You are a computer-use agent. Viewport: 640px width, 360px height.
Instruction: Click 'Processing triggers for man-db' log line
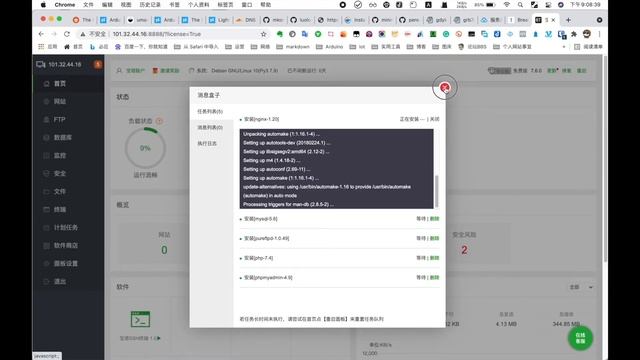click(288, 204)
